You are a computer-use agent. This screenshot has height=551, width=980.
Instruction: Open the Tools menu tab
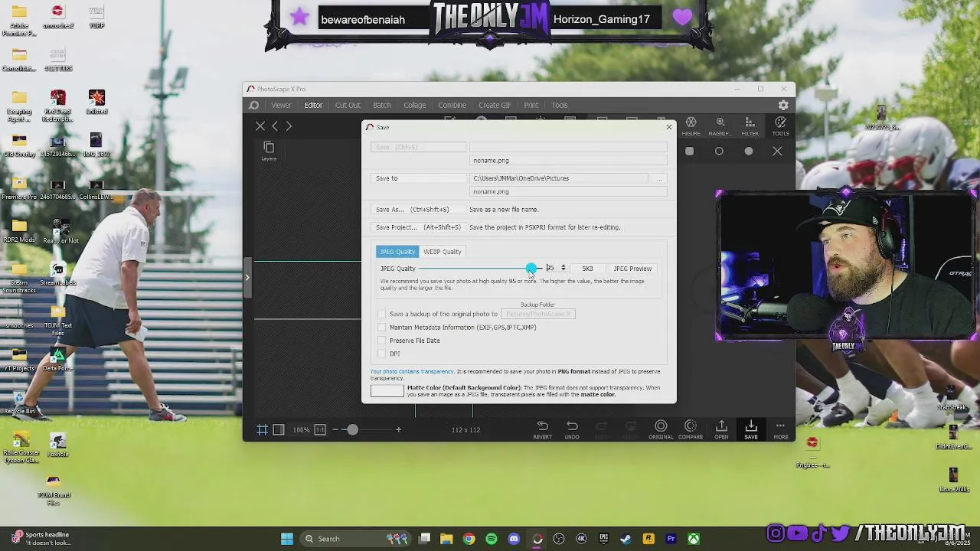(560, 105)
